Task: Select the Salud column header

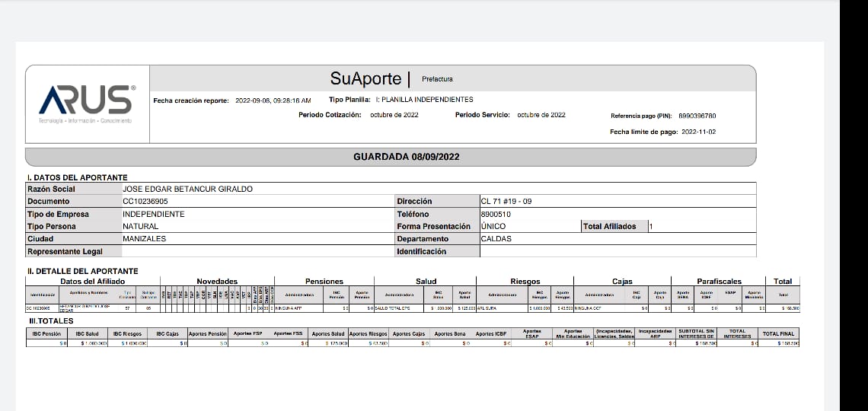Action: pyautogui.click(x=426, y=281)
